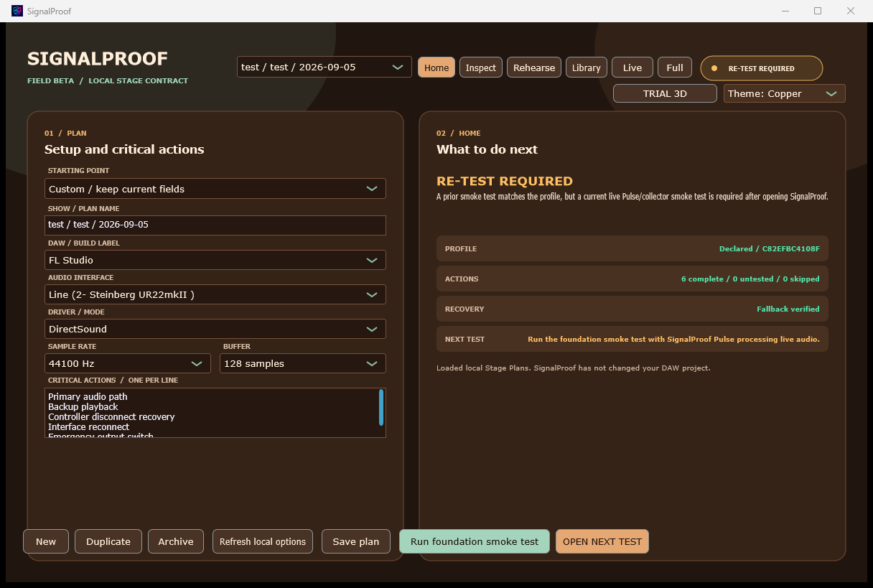Open the plan selector dropdown in header

(x=325, y=67)
